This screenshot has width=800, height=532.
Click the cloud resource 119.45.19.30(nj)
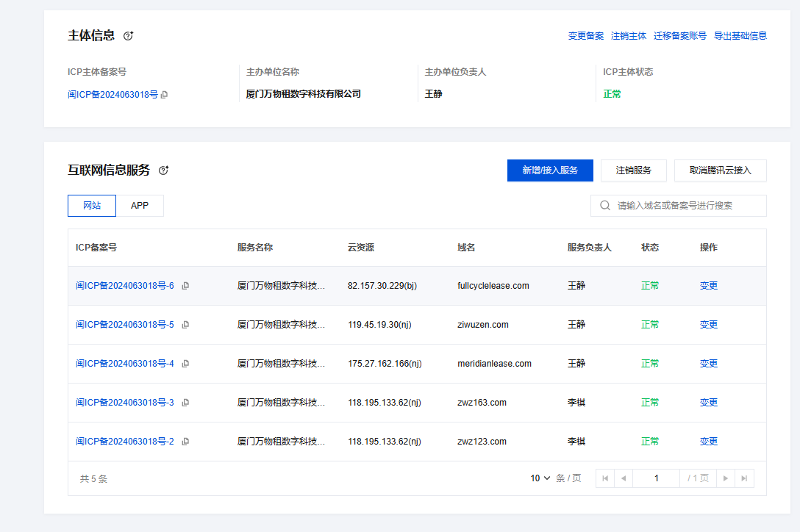[x=379, y=325]
